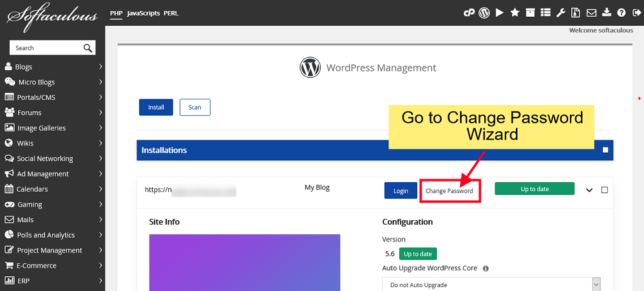Screen dimensions: 644x291
Task: Click the Forums people icon
Action: (x=10, y=112)
